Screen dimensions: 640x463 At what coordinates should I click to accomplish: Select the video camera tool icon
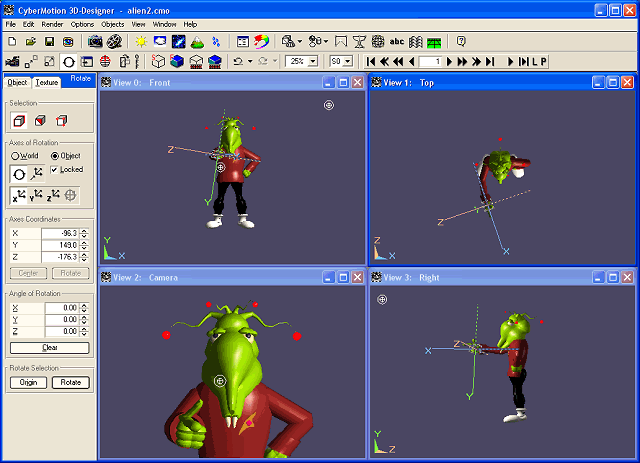(12, 62)
